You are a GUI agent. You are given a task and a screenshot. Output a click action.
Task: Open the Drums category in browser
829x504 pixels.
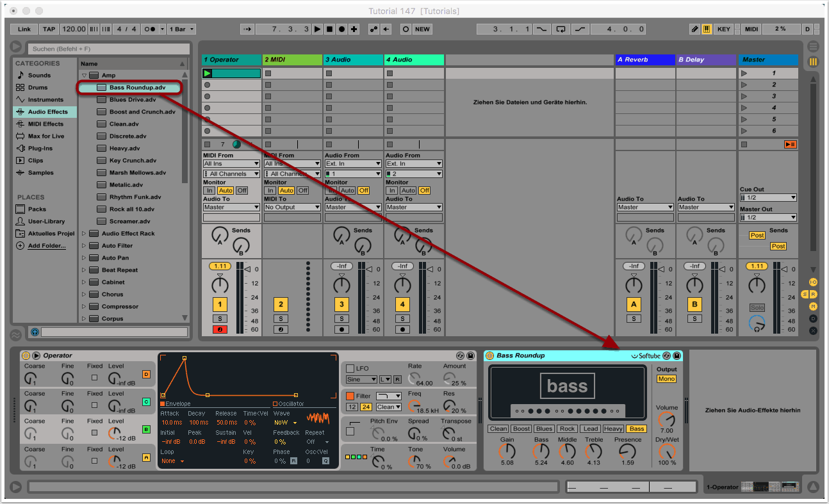click(x=37, y=88)
